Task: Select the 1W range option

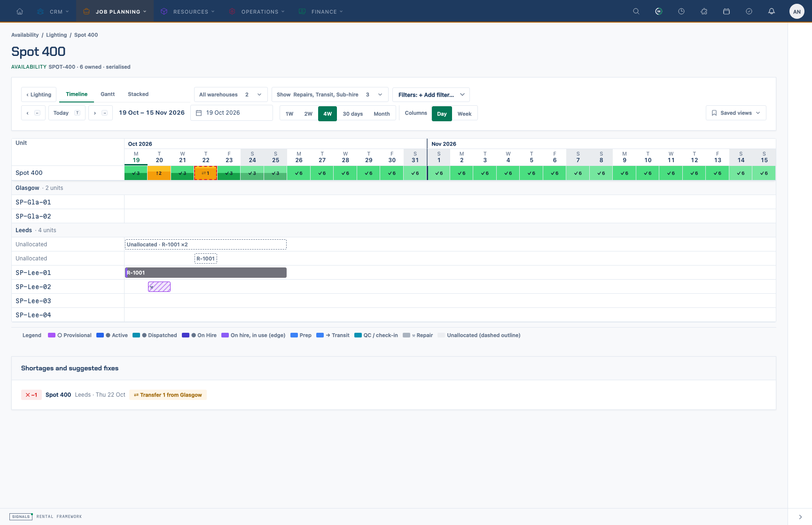Action: 289,114
